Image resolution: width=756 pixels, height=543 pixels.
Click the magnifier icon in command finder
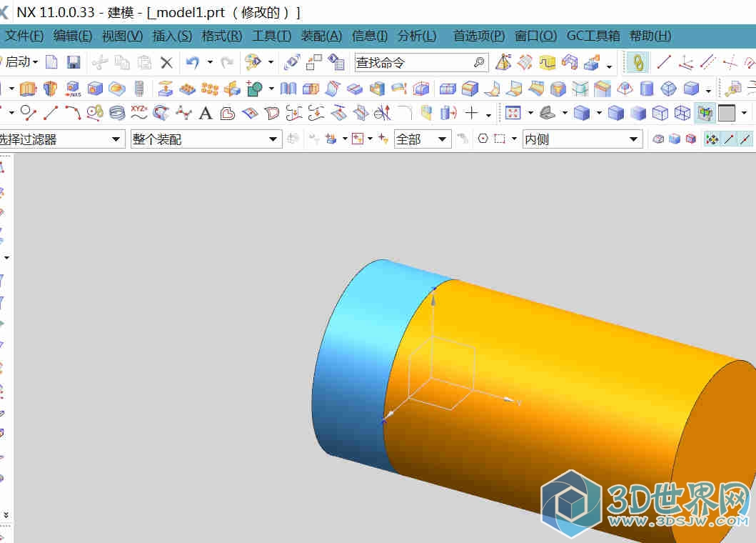479,62
